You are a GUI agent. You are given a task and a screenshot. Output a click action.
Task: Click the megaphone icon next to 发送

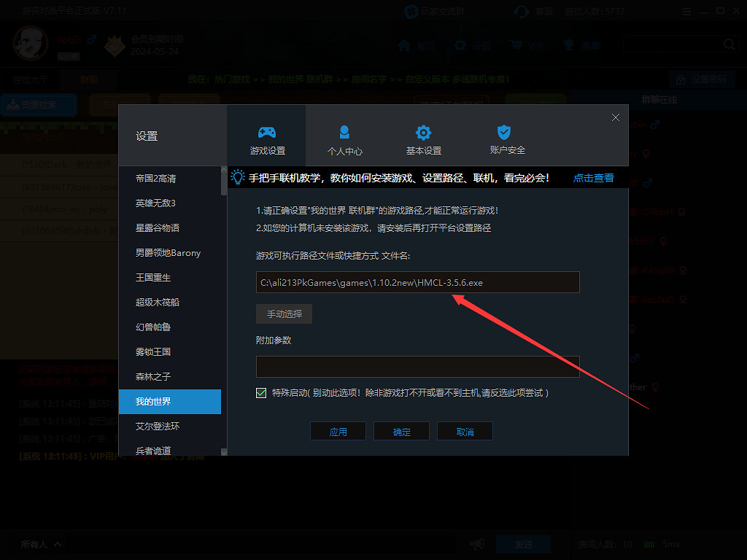(x=477, y=544)
